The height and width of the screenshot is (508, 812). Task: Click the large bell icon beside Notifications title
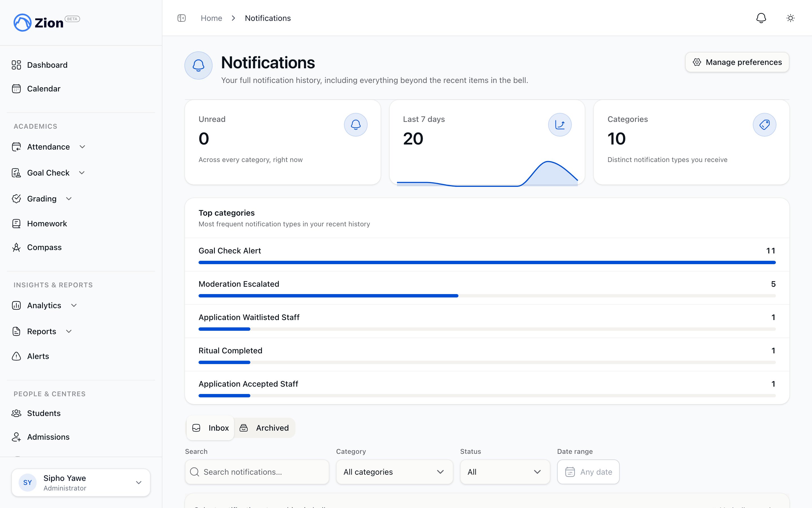point(198,65)
